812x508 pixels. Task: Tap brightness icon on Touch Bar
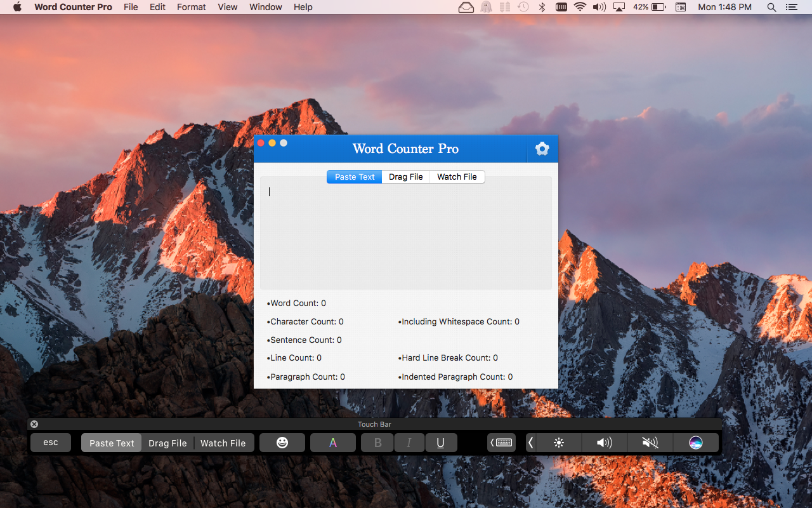tap(559, 443)
